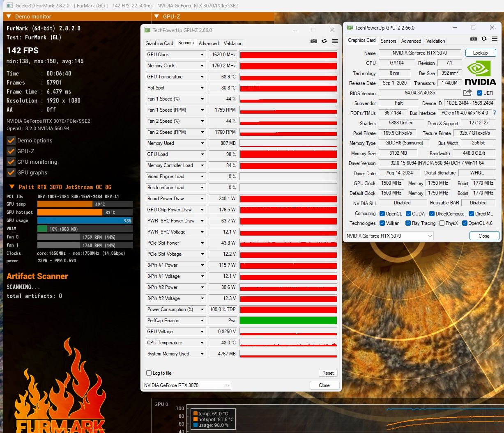
Task: Open GPU selector combo box in Sensors window
Action: [x=187, y=385]
